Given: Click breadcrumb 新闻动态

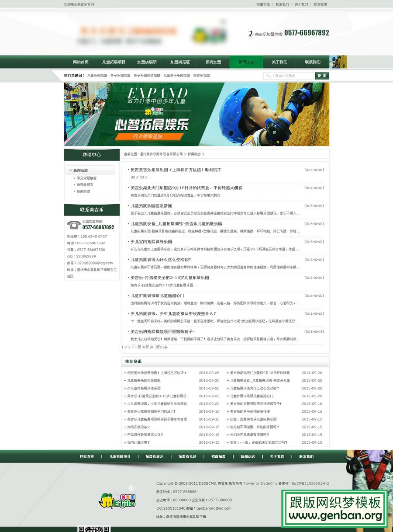Looking at the screenshot, I should pos(194,154).
